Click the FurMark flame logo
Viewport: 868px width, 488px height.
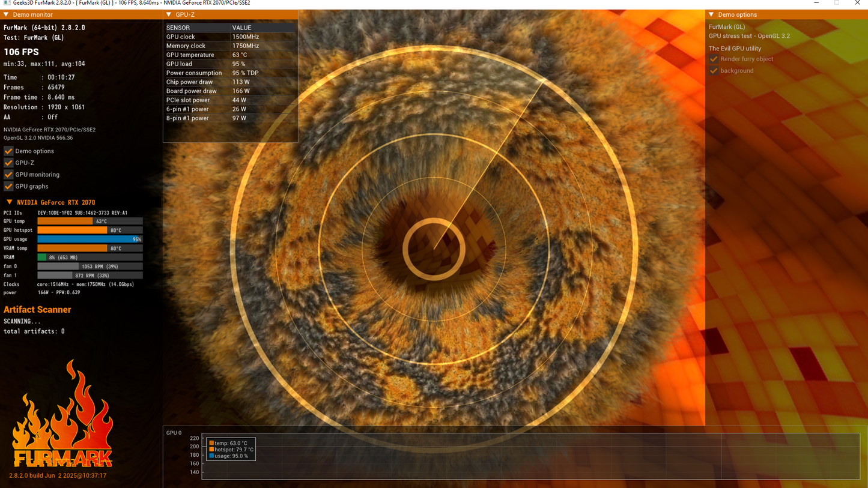tap(62, 414)
